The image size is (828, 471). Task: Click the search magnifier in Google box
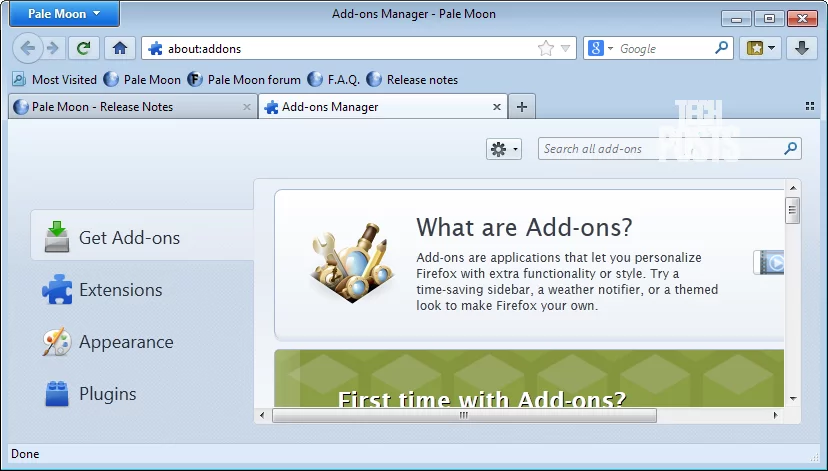pyautogui.click(x=721, y=48)
